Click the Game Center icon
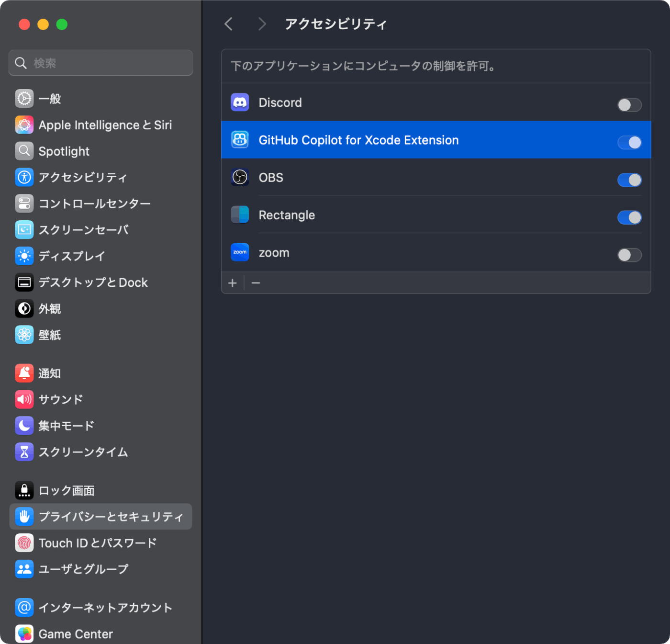 (x=24, y=634)
